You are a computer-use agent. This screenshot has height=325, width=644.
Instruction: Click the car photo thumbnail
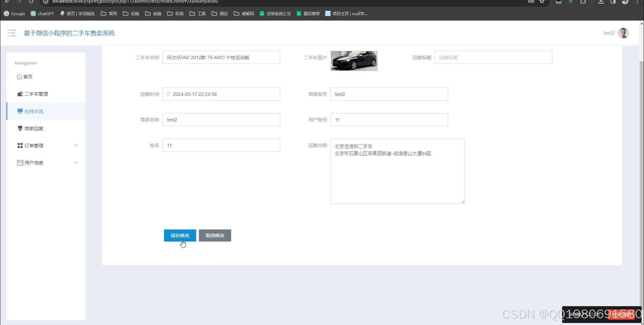354,61
